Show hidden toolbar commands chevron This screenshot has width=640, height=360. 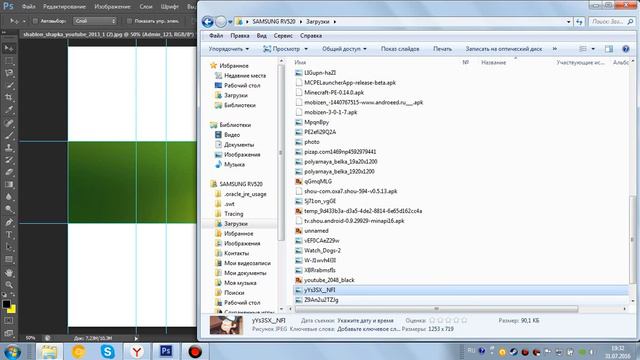pos(555,49)
